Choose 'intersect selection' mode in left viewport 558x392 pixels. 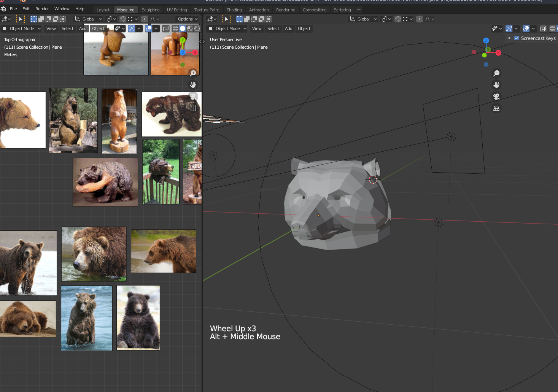tap(63, 19)
